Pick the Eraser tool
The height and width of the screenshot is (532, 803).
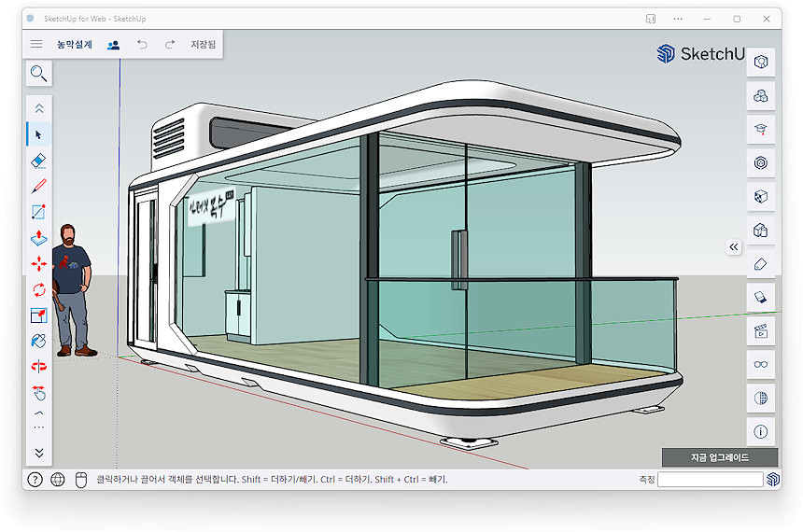(39, 161)
